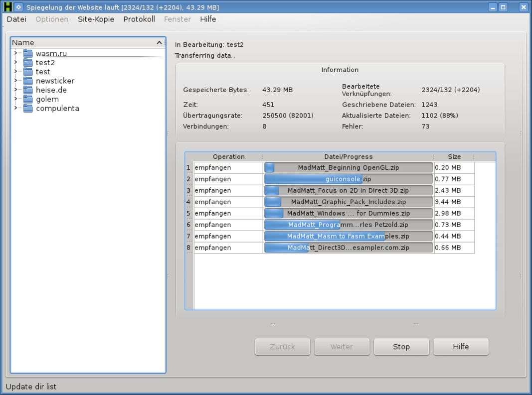Image resolution: width=532 pixels, height=395 pixels.
Task: Click the guiconsole.zip progress bar
Action: click(x=348, y=179)
